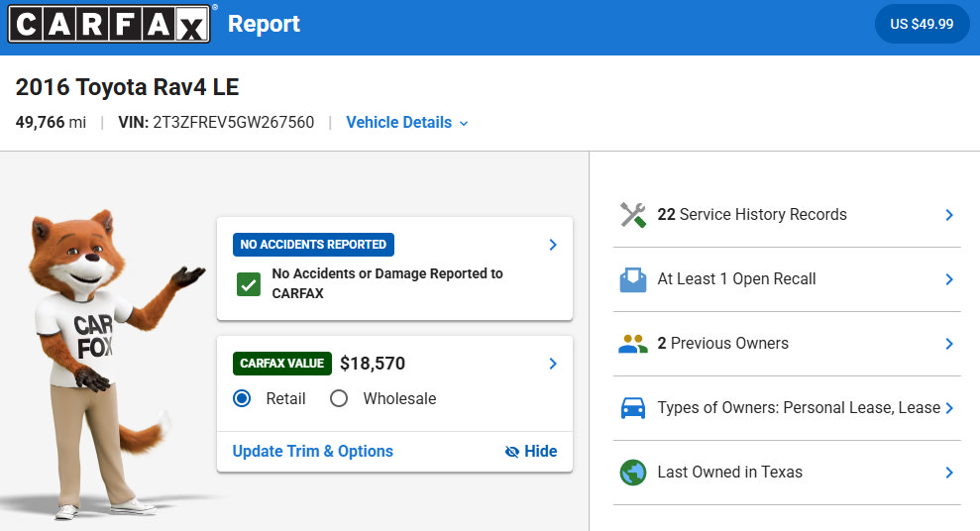Select the Retail radio button
The width and height of the screenshot is (980, 531).
pos(242,398)
